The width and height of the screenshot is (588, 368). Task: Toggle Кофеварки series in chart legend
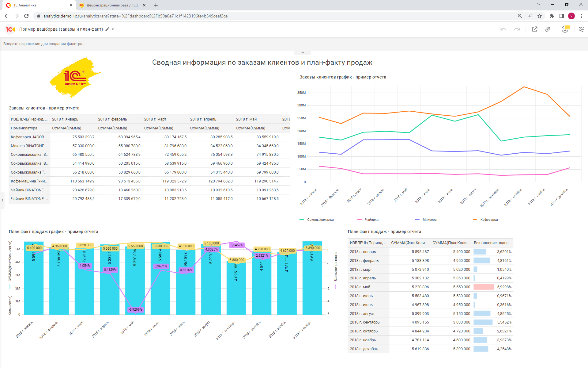pyautogui.click(x=489, y=220)
